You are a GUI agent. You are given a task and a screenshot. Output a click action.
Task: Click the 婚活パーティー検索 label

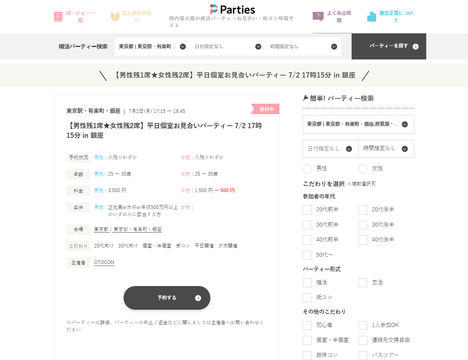[83, 46]
